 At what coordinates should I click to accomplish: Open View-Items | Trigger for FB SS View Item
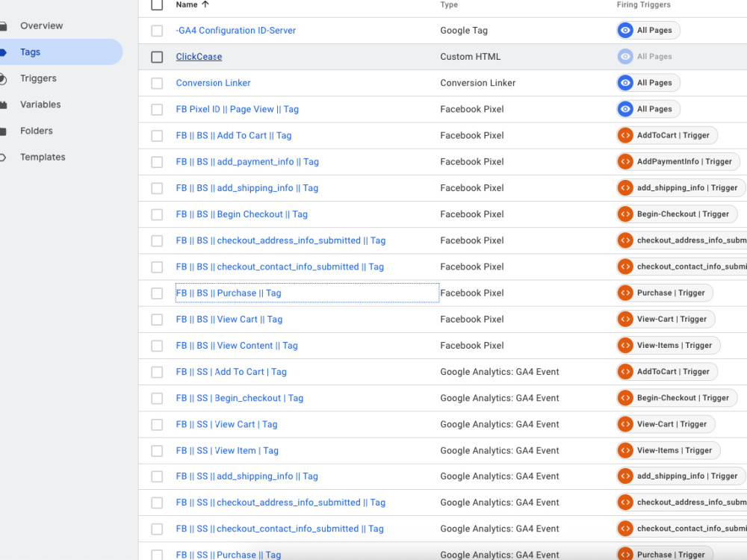(668, 450)
